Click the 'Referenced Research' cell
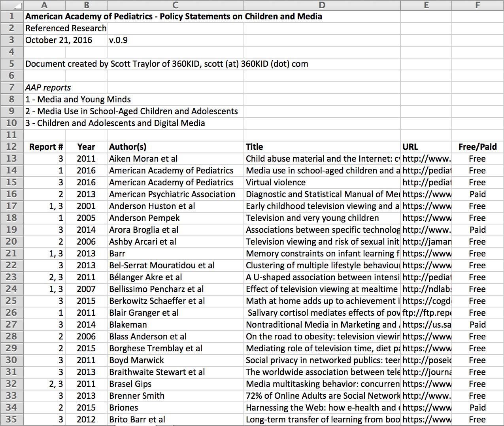Image resolution: width=504 pixels, height=426 pixels. (66, 28)
